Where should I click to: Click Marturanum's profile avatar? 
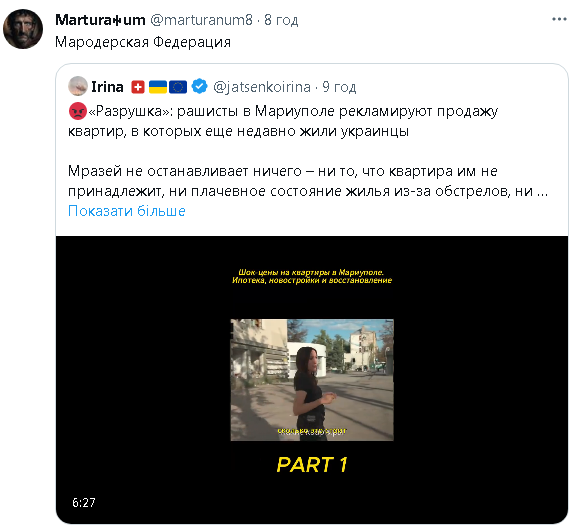click(23, 29)
